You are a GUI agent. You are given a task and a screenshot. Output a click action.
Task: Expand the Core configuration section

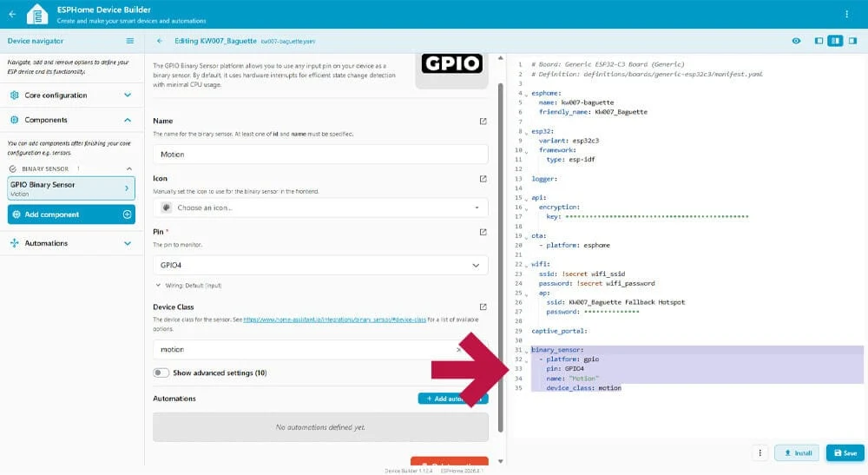72,96
